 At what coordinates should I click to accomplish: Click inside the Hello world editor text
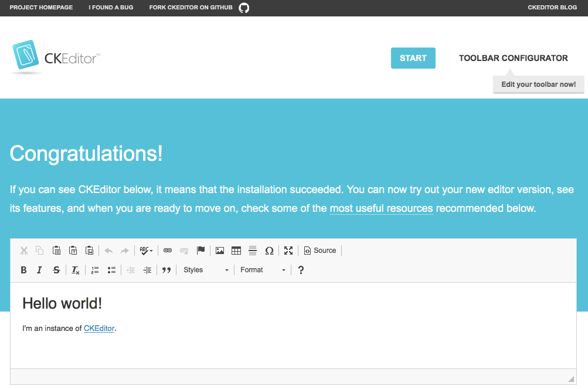pos(62,303)
